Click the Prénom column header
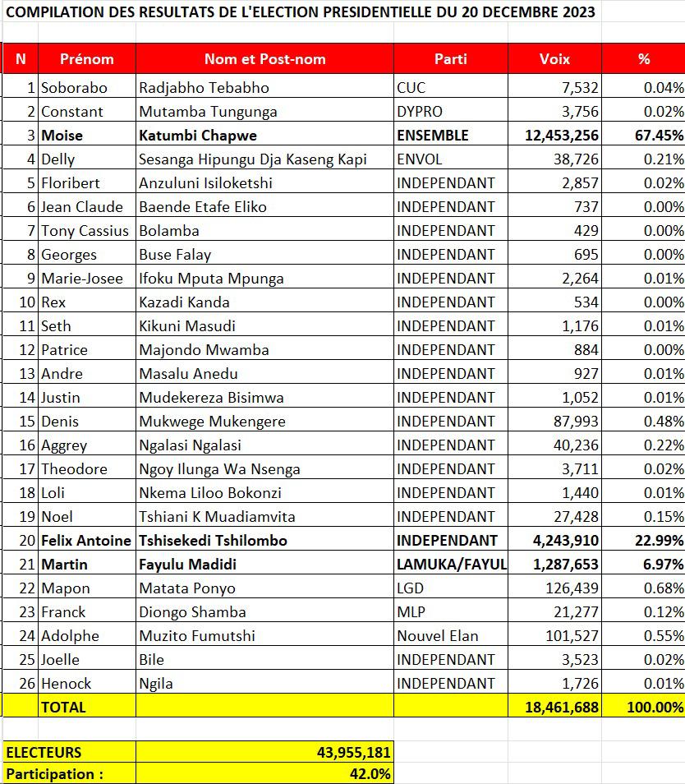This screenshot has width=685, height=784. pyautogui.click(x=86, y=59)
